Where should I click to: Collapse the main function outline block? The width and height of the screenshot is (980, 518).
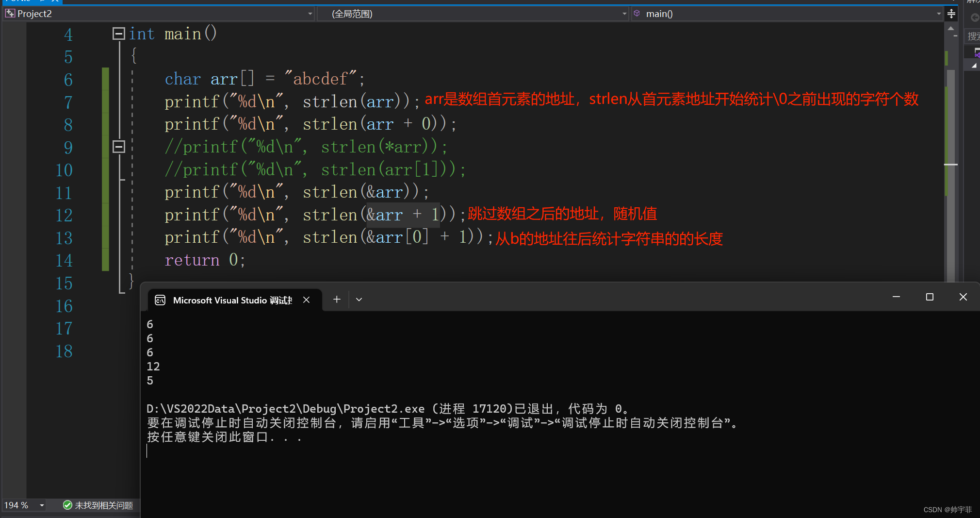coord(119,33)
